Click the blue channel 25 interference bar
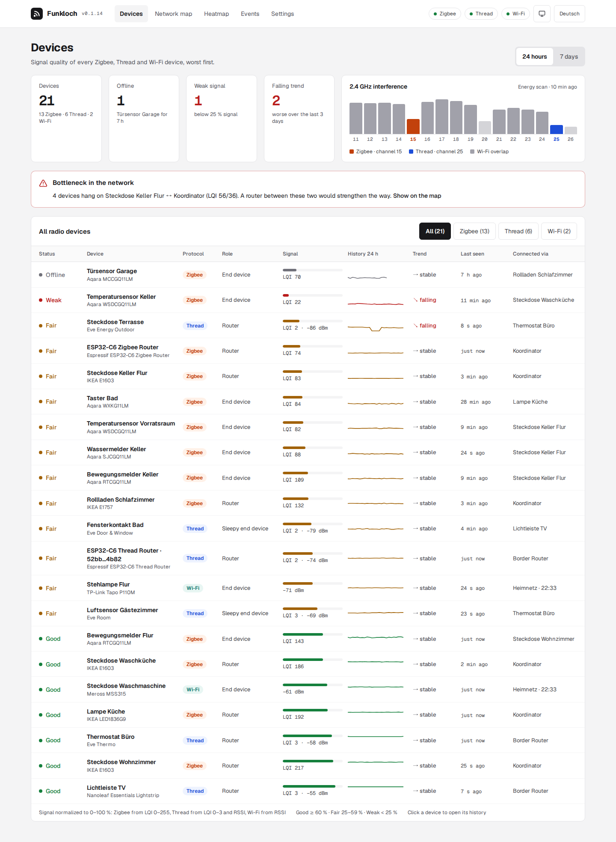The width and height of the screenshot is (616, 842). click(557, 129)
